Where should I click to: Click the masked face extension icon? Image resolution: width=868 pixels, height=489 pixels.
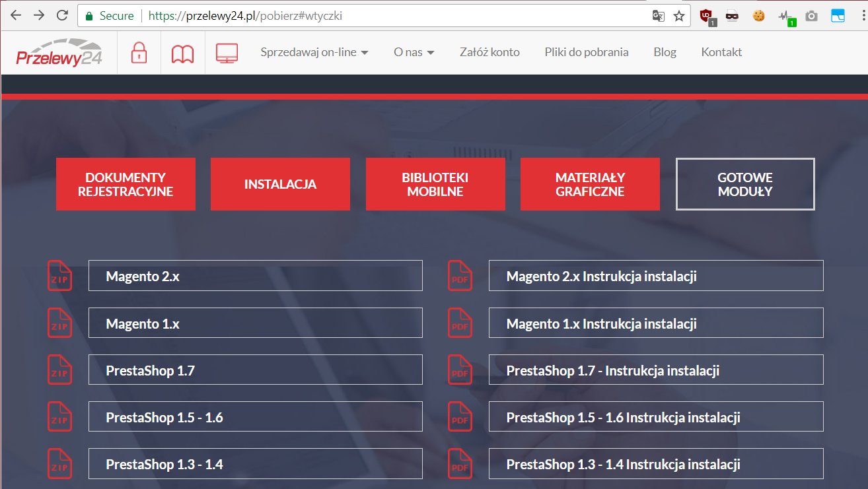[x=732, y=16]
